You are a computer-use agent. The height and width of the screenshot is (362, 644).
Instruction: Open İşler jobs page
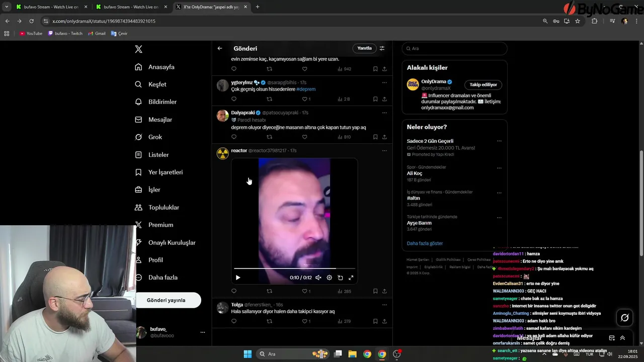click(148, 190)
